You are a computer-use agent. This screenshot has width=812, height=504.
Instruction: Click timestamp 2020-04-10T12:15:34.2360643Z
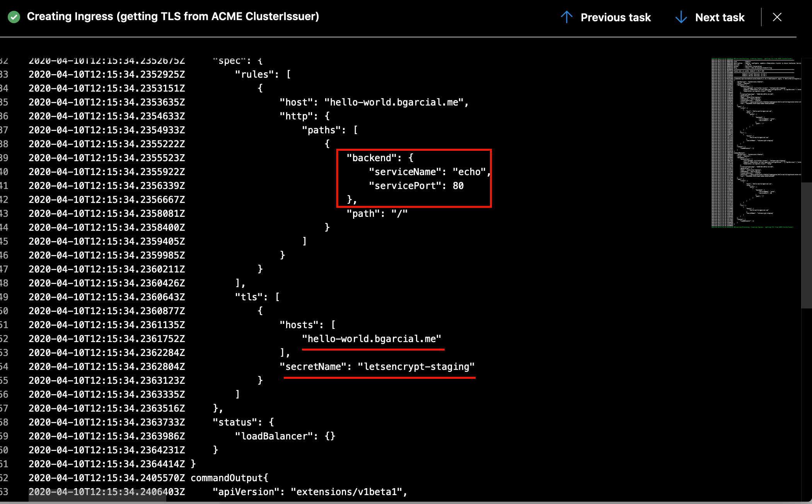click(107, 297)
